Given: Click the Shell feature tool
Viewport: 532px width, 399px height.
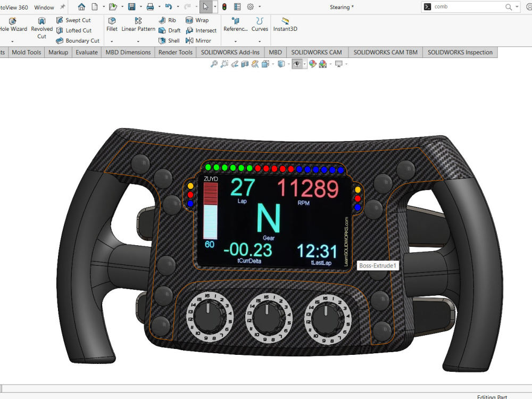Looking at the screenshot, I should 169,41.
